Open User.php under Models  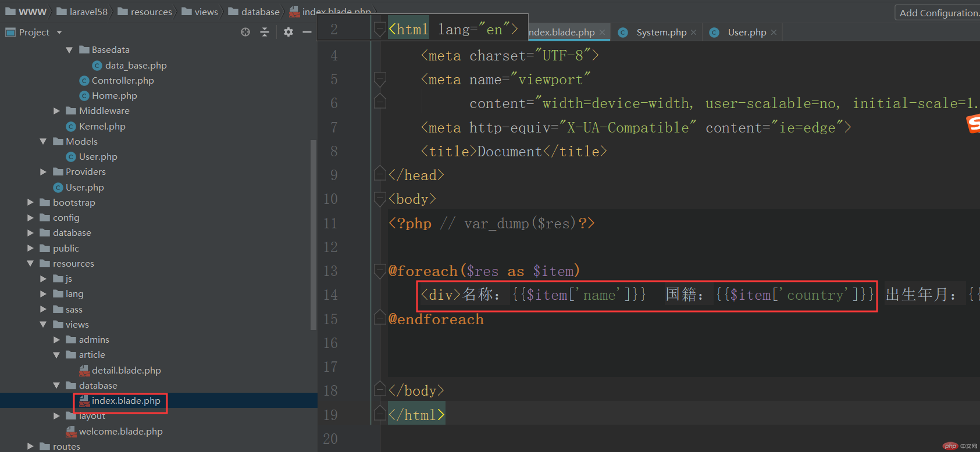[98, 156]
